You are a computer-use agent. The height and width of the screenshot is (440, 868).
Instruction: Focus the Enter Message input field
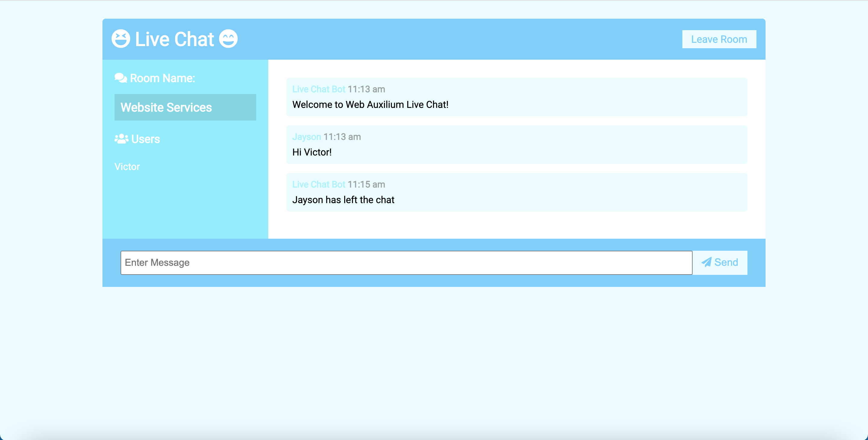pos(406,262)
